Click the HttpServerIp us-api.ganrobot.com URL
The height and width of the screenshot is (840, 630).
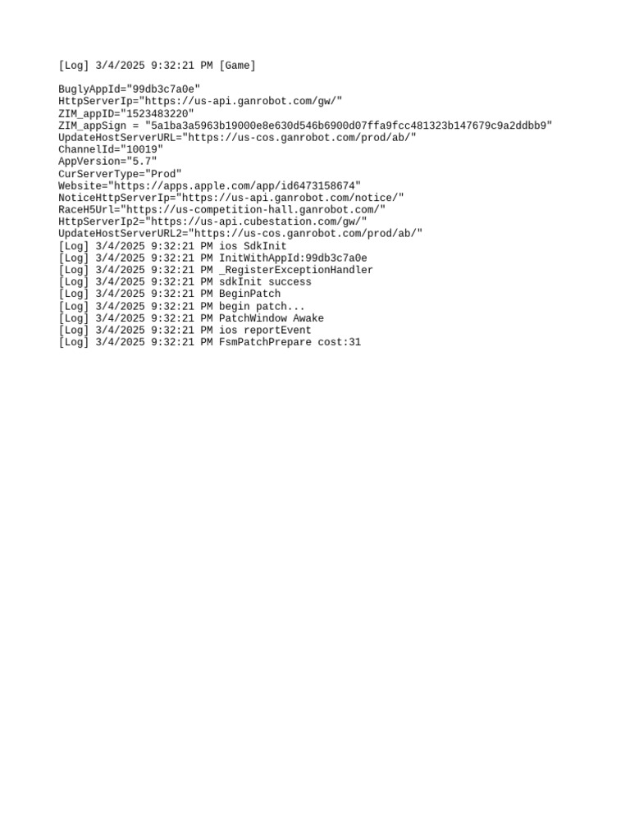pos(240,101)
